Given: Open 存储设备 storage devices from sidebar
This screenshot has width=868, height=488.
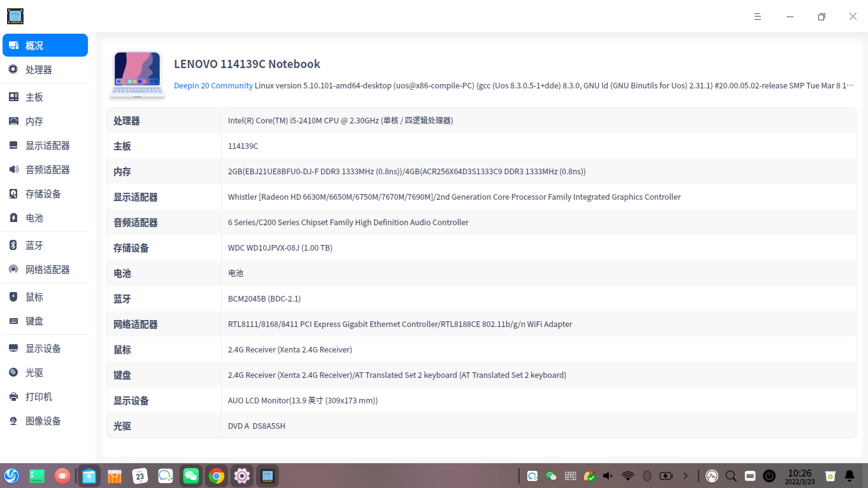Looking at the screenshot, I should [x=45, y=193].
